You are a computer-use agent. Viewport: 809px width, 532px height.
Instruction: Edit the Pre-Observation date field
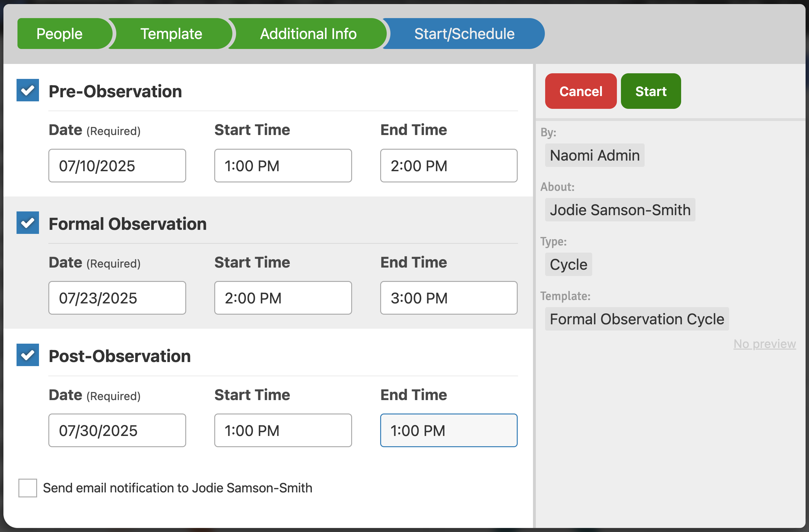(x=117, y=166)
